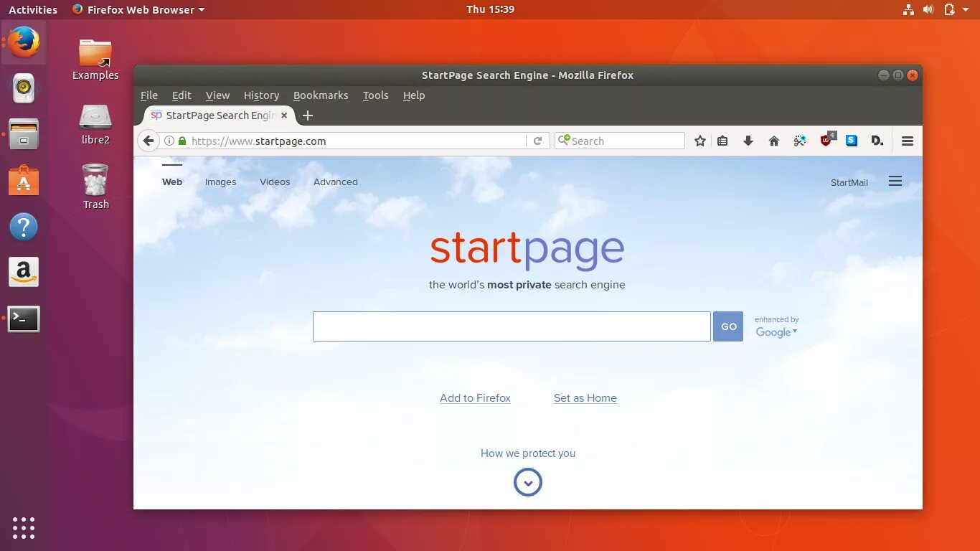The height and width of the screenshot is (551, 980).
Task: Open the History menu
Action: (261, 95)
